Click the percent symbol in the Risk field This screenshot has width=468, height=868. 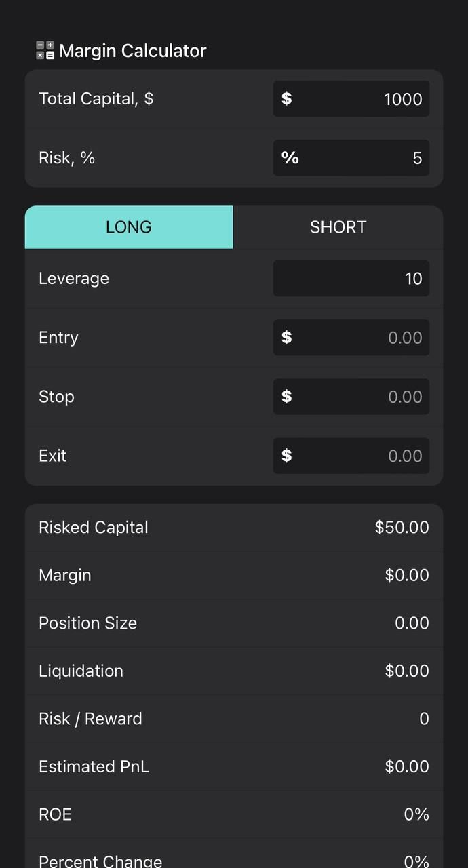pyautogui.click(x=290, y=158)
